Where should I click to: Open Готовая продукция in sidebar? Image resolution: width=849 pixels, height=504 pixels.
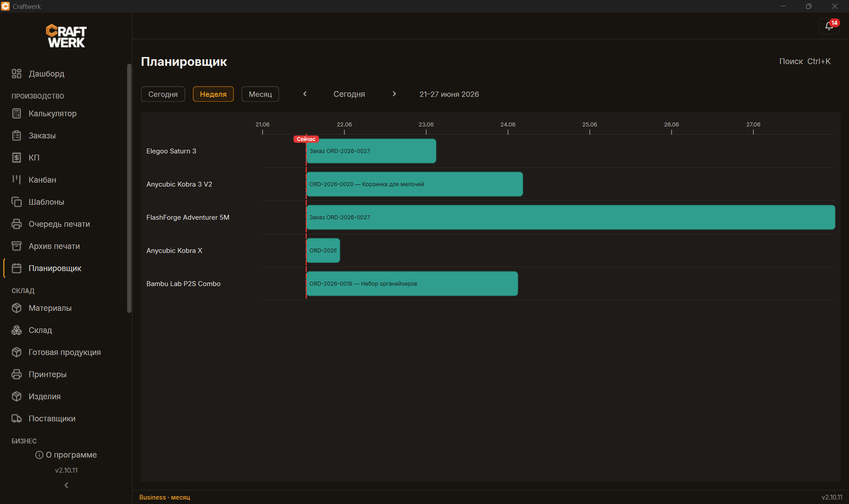coord(65,352)
